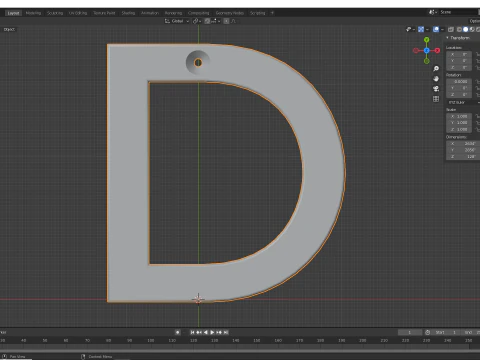
Task: Click the zoom view magnifier icon
Action: tap(436, 69)
